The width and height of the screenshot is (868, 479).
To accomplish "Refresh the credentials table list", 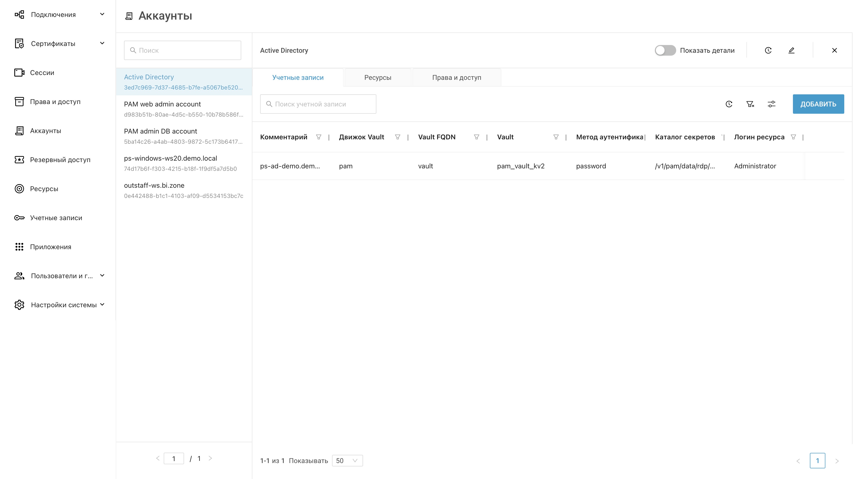I will [729, 104].
